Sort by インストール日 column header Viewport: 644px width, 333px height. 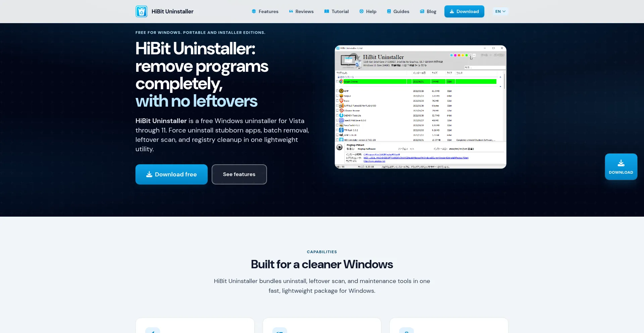click(x=419, y=73)
